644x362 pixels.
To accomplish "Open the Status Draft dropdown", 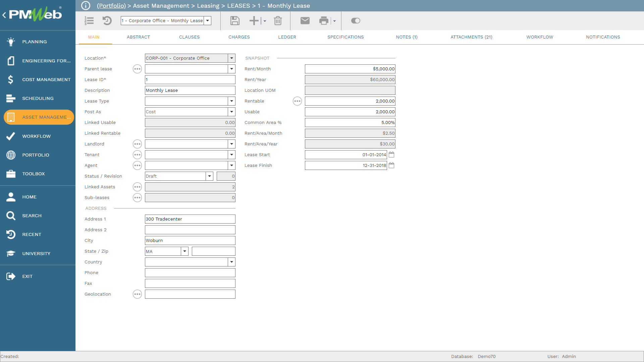I will 209,176.
